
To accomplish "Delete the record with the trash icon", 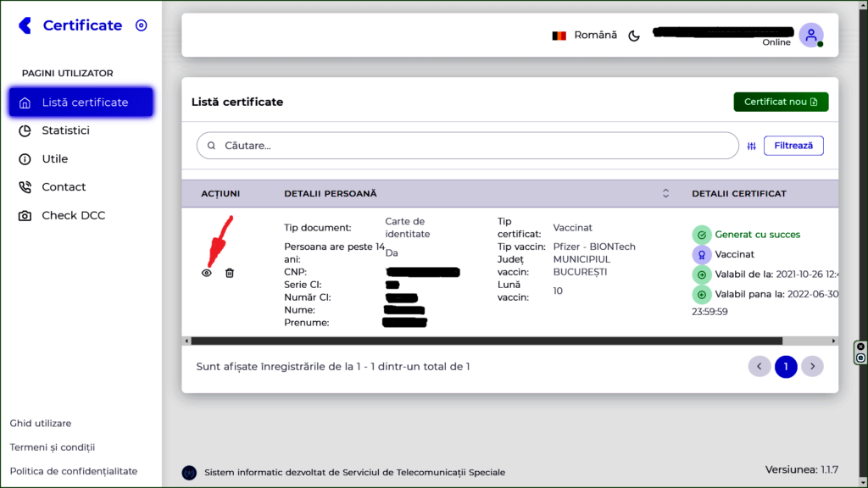I will click(x=230, y=273).
